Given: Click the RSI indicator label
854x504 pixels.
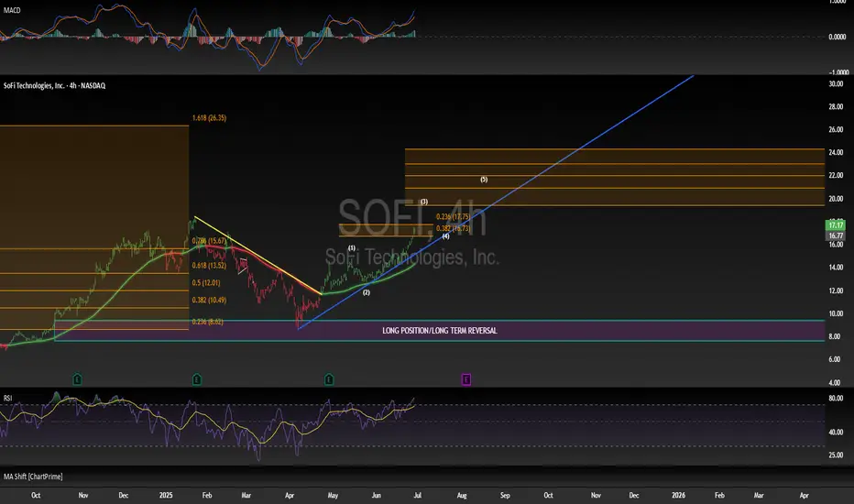Looking at the screenshot, I should point(7,399).
